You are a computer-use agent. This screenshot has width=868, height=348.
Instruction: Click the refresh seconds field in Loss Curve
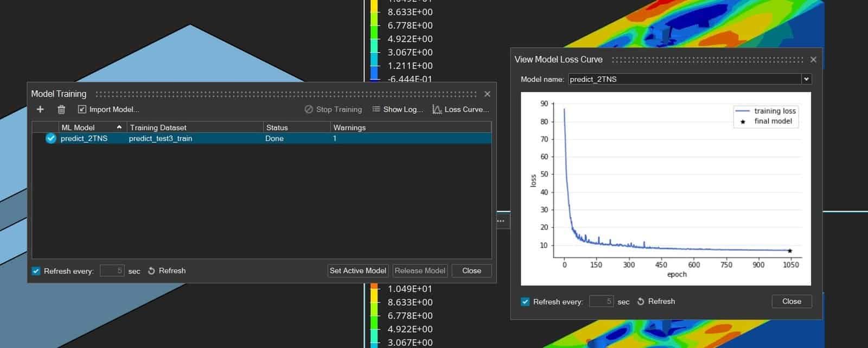coord(601,301)
